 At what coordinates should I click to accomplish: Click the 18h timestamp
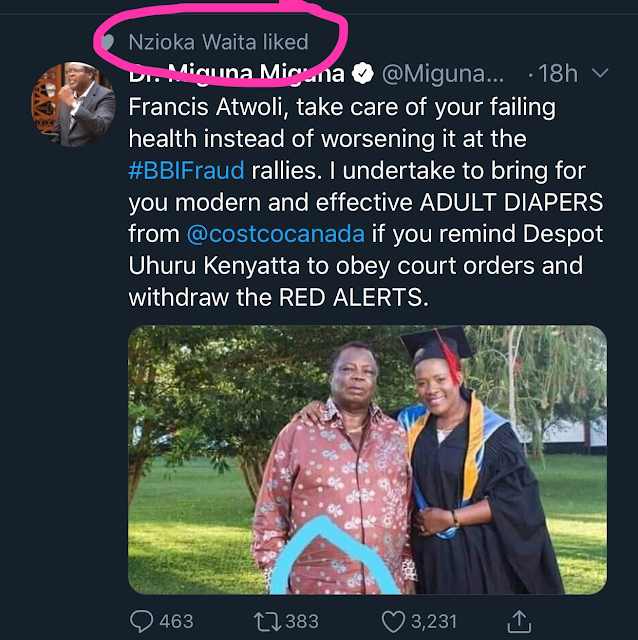(558, 73)
